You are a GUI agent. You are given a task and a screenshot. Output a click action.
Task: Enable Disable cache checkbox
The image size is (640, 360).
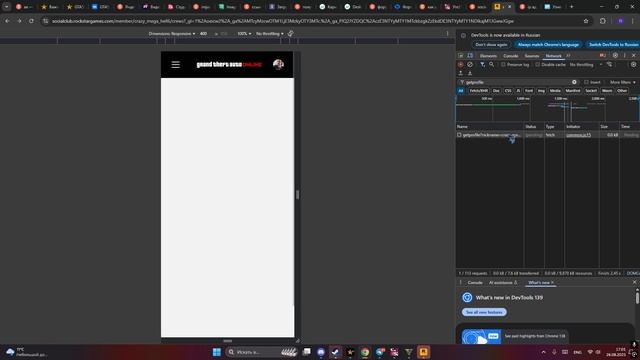coord(538,64)
